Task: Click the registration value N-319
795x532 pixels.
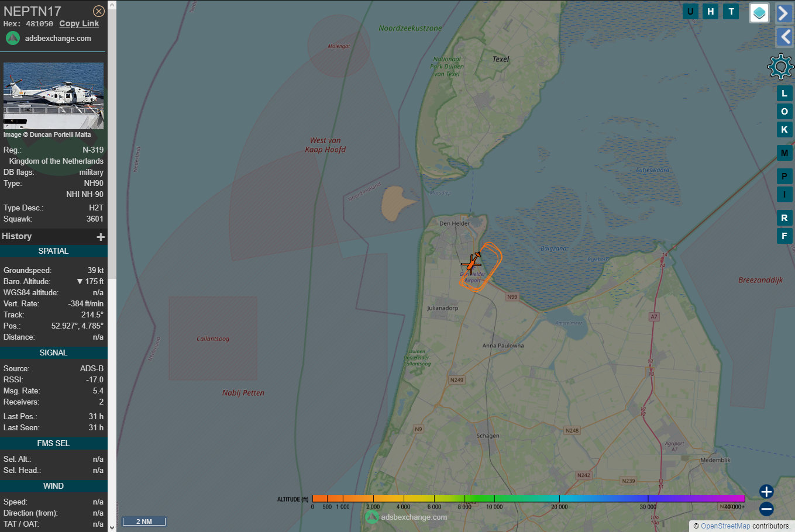Action: tap(93, 150)
